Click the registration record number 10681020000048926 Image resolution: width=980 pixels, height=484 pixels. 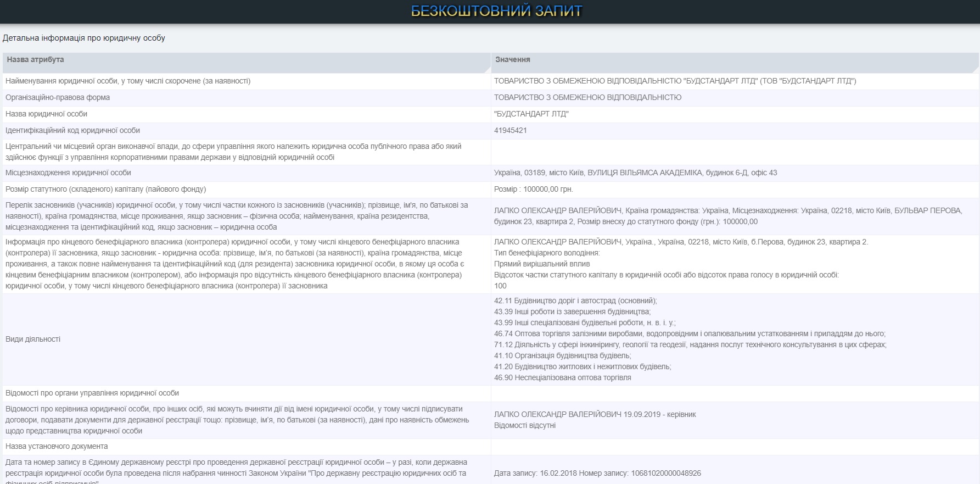(666, 473)
